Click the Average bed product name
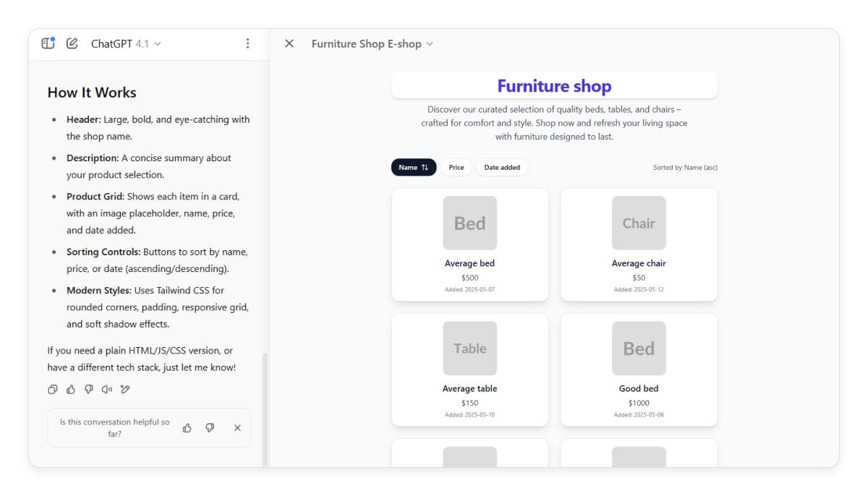Image resolution: width=868 pixels, height=496 pixels. tap(470, 263)
